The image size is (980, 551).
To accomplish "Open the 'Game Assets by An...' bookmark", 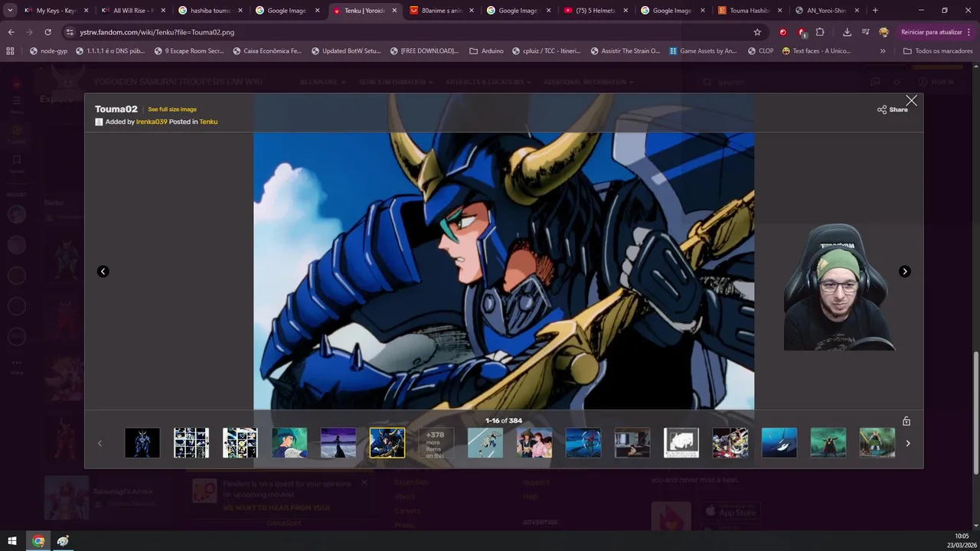I will click(x=703, y=51).
